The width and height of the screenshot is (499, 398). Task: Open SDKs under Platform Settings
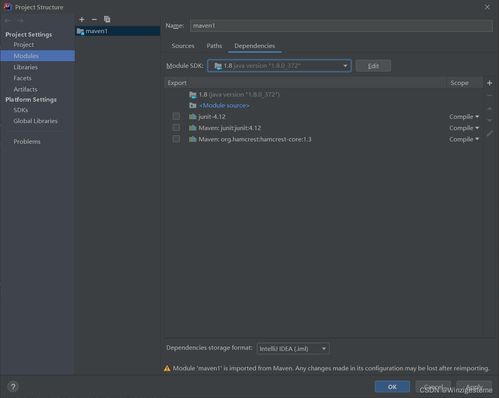(x=21, y=110)
